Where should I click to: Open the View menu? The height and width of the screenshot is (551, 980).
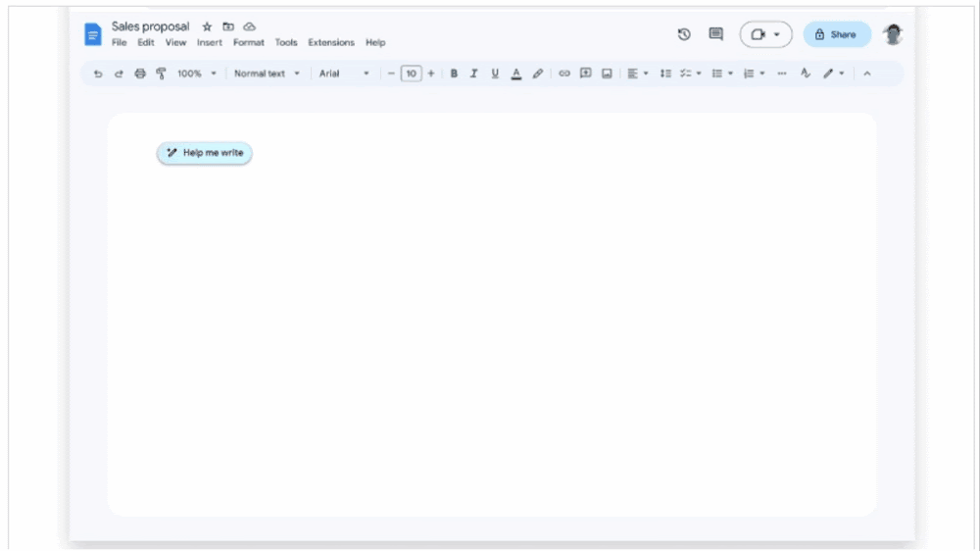[175, 42]
